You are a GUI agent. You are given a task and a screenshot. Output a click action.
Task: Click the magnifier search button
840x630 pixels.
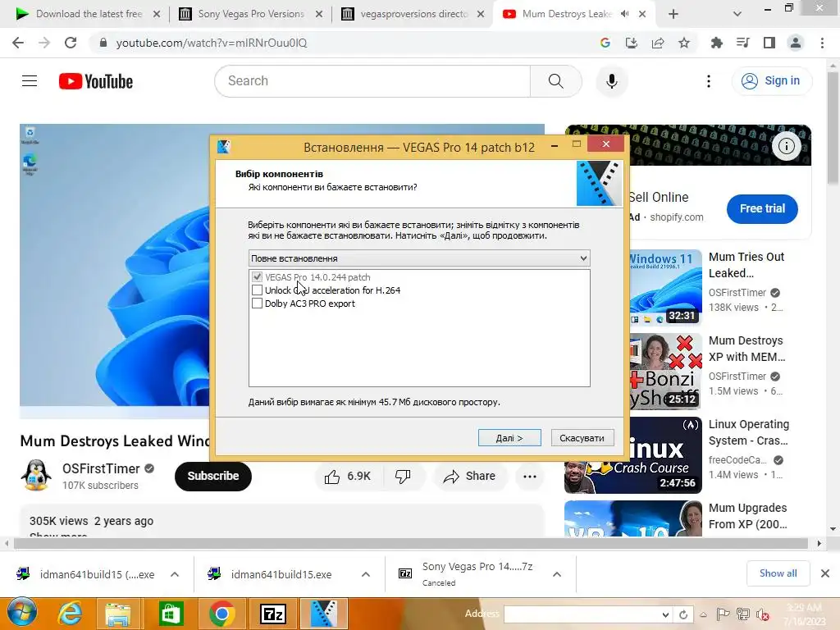(555, 81)
